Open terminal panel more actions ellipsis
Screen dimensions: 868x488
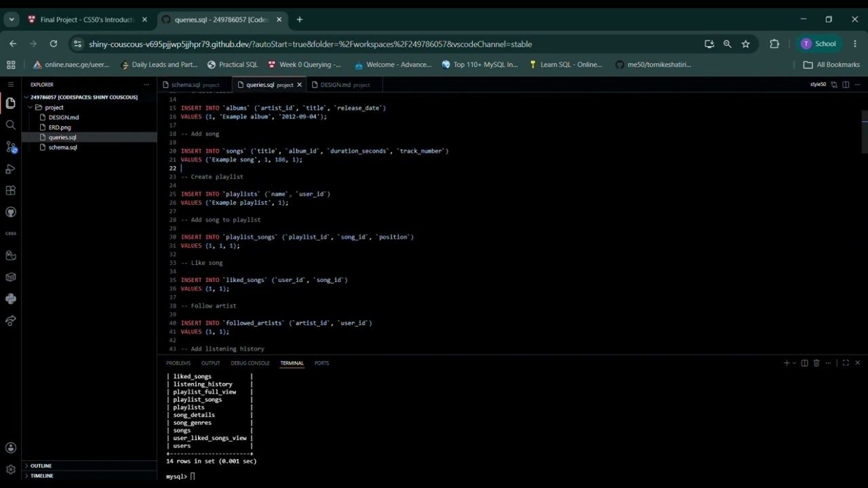point(829,363)
